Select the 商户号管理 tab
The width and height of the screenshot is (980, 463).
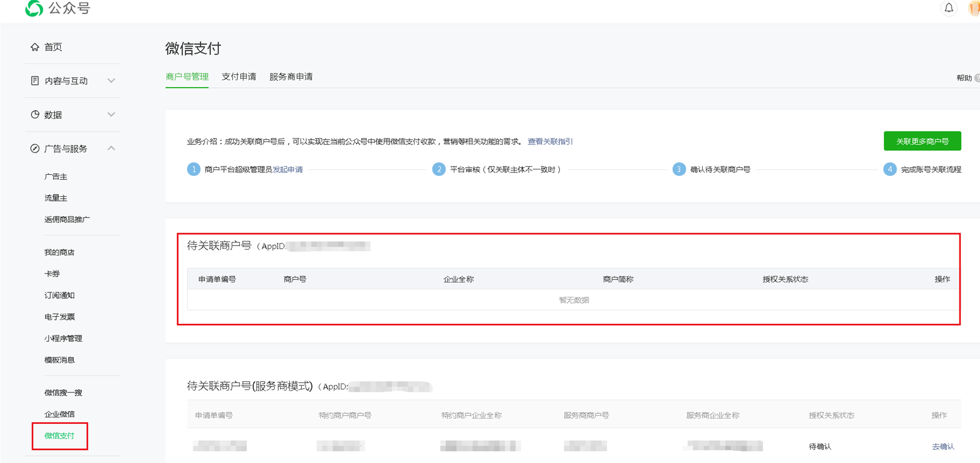(x=187, y=77)
